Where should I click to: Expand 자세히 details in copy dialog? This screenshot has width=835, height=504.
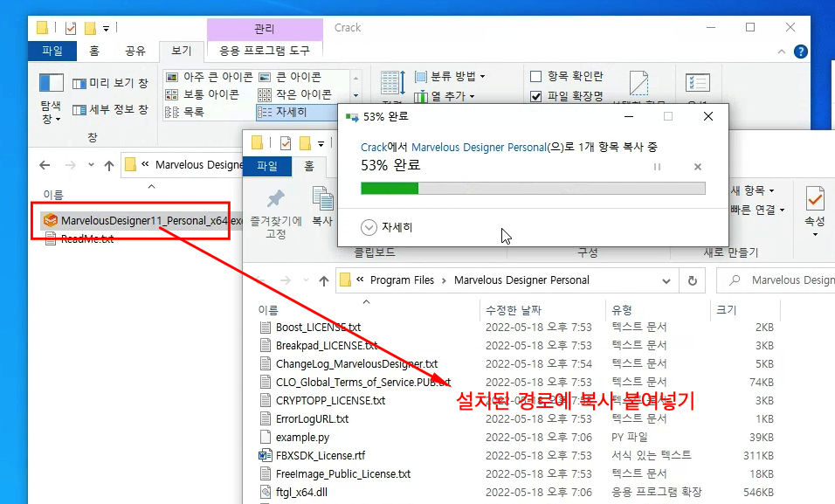point(387,227)
